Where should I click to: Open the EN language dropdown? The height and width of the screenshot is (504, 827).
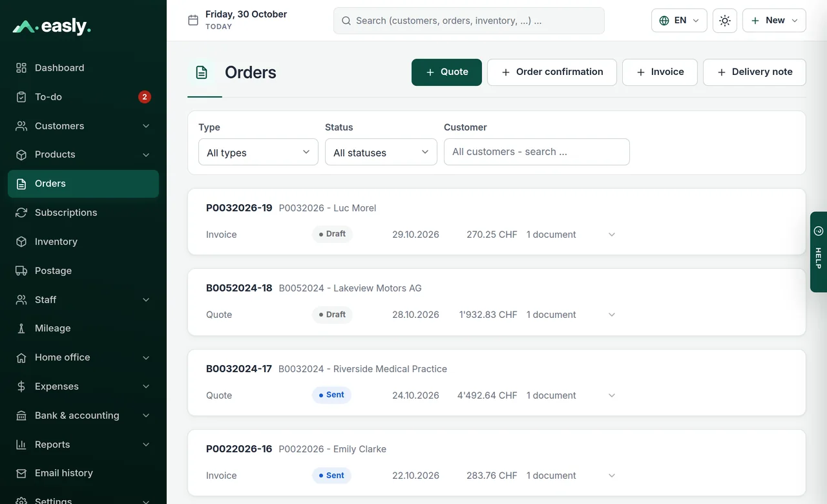[679, 21]
